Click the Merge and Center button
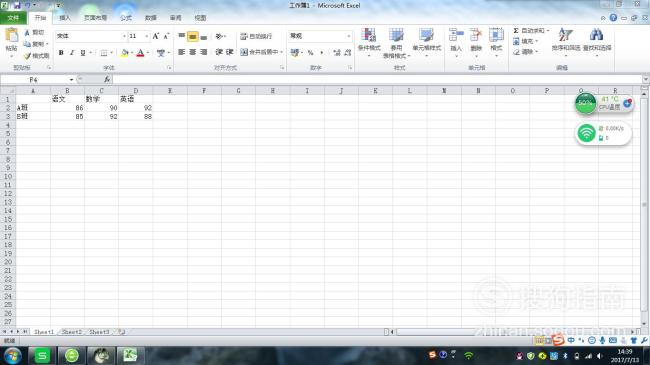Image resolution: width=650 pixels, height=365 pixels. pyautogui.click(x=261, y=52)
